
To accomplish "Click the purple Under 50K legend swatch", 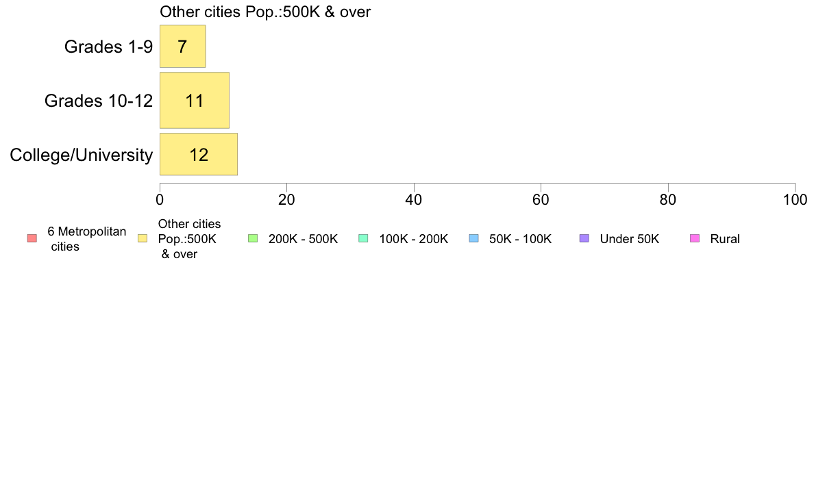I will 584,239.
